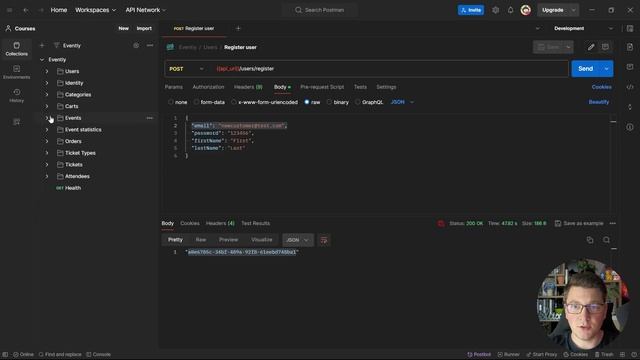Switch to the request Headers tab
Viewport: 640px width, 360px height.
pyautogui.click(x=248, y=87)
